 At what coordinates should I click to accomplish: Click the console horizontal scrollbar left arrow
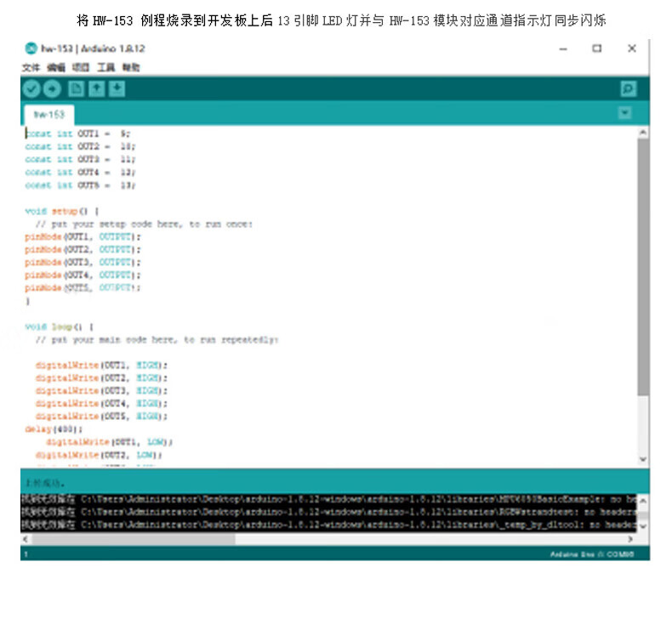click(26, 539)
